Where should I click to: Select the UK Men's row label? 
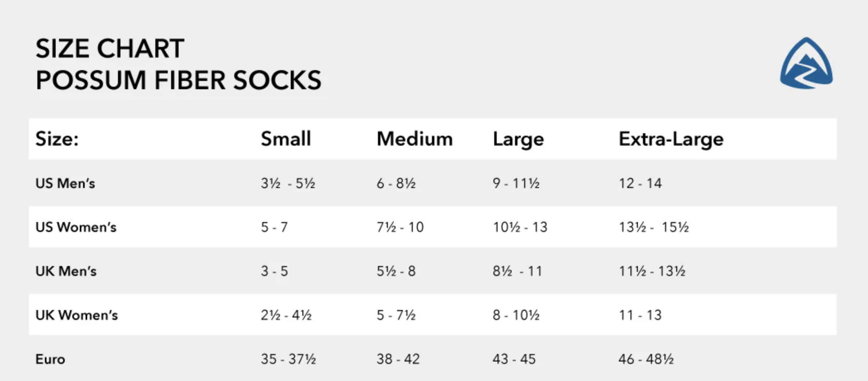(x=66, y=271)
